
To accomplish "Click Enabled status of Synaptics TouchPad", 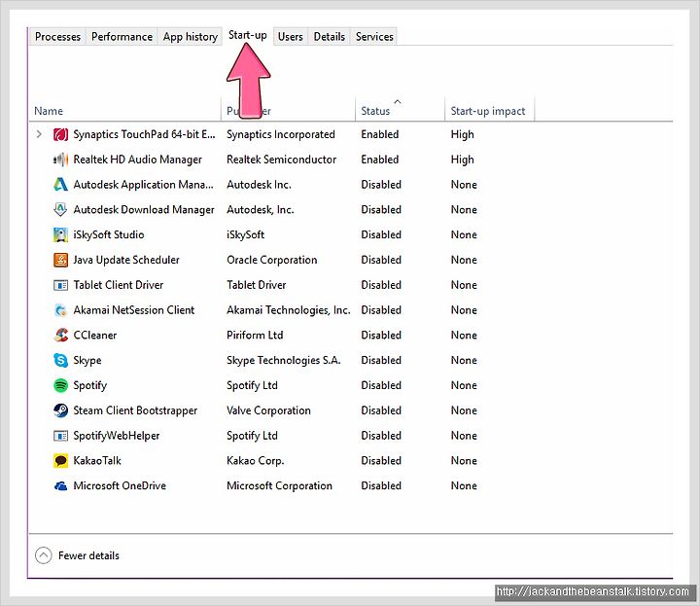I will (x=380, y=134).
